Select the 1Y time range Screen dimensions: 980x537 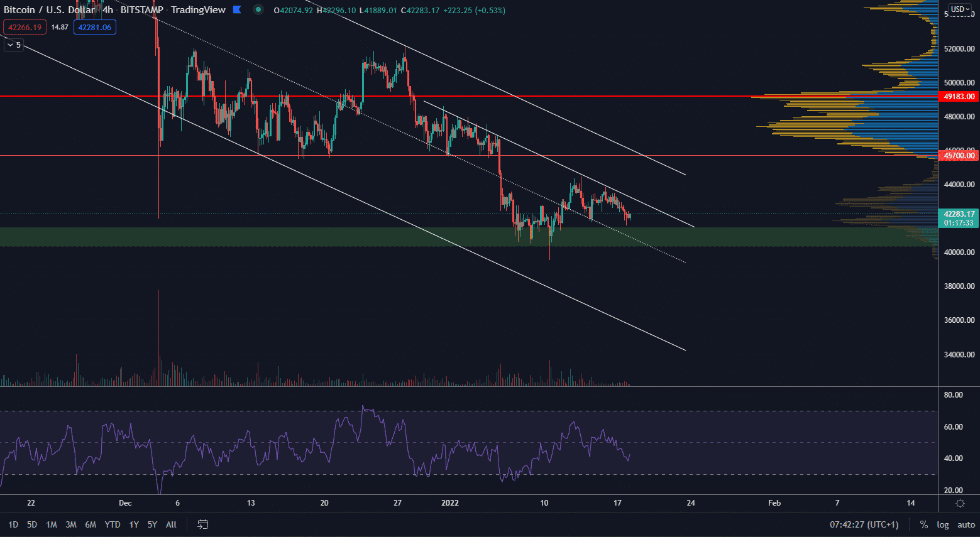134,524
